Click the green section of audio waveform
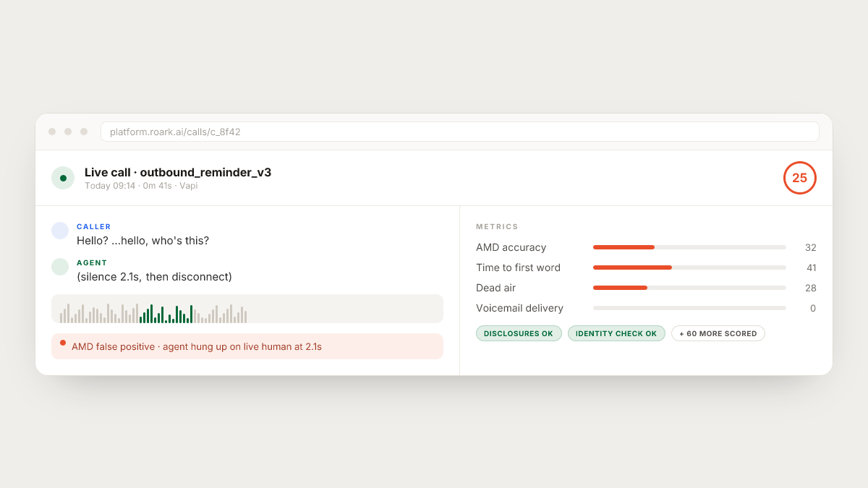The height and width of the screenshot is (488, 868). pos(166,314)
